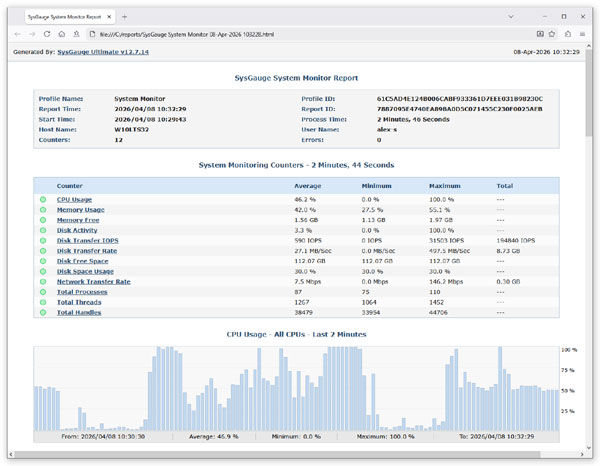Click the chart Average: 46.9 % label

pyautogui.click(x=214, y=437)
